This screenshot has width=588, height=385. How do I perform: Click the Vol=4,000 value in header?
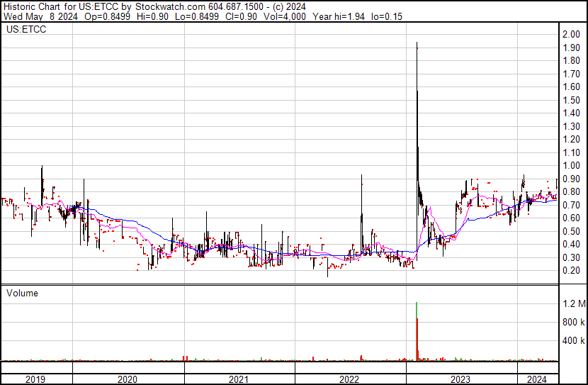click(x=285, y=16)
